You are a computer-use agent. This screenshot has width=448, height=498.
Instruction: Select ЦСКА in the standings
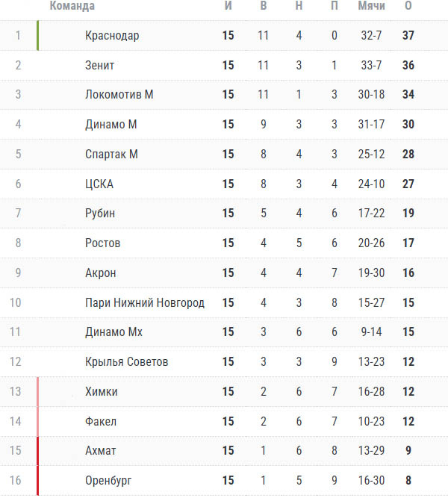click(x=99, y=184)
